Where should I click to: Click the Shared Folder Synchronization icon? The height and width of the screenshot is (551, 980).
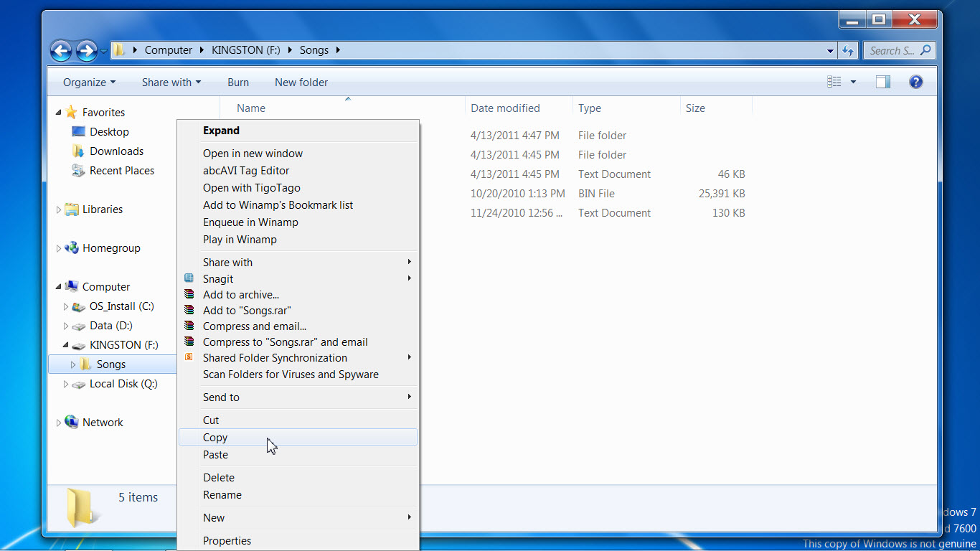[x=189, y=357]
